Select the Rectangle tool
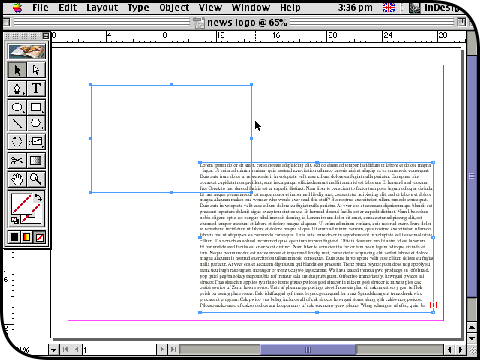 (36, 107)
